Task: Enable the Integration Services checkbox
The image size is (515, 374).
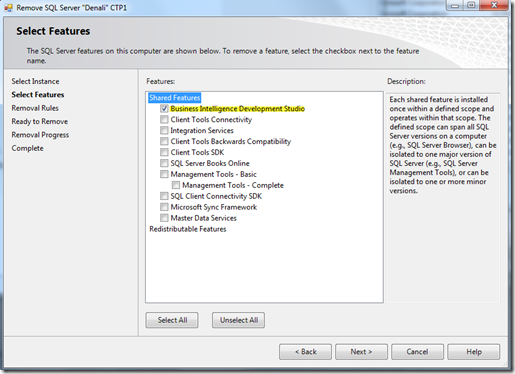Action: point(164,130)
